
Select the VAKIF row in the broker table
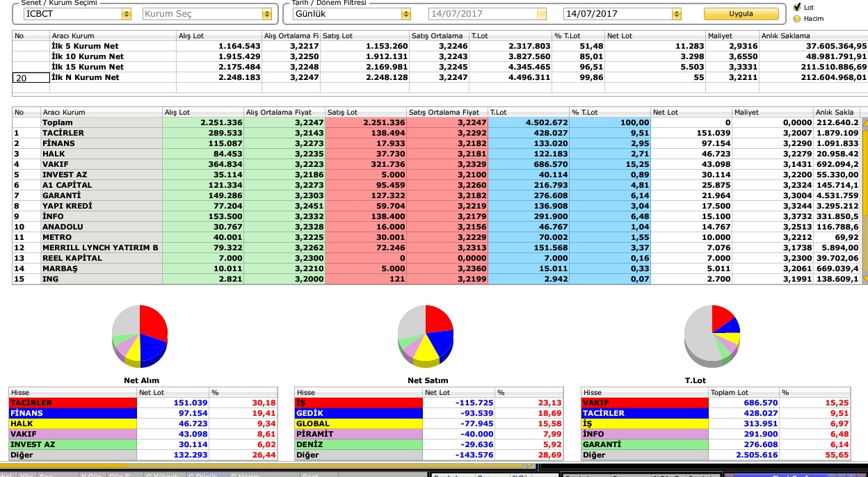click(x=436, y=164)
